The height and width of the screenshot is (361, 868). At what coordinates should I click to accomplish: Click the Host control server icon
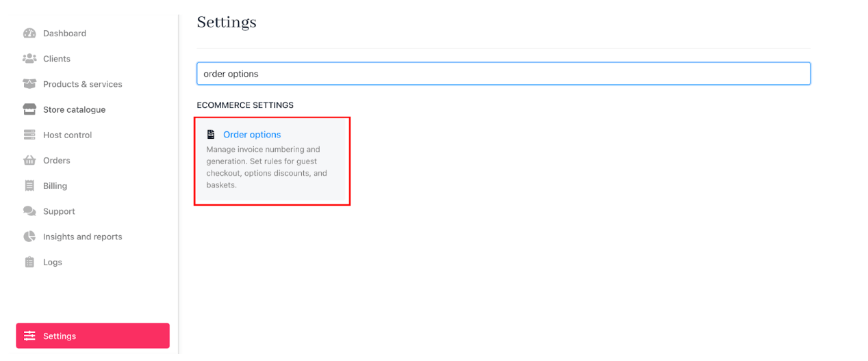pyautogui.click(x=29, y=135)
